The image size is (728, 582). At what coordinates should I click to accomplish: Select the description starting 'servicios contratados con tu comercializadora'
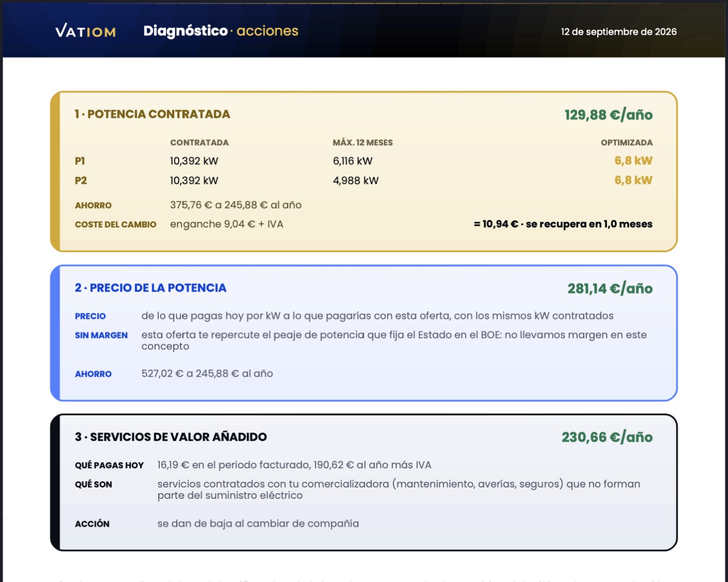(399, 489)
